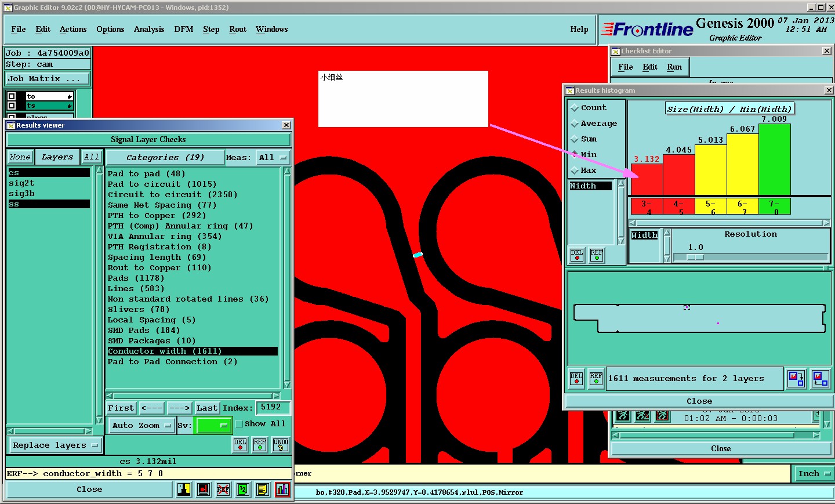
Task: Click second running-man icon in Checklist Editor
Action: coord(642,416)
